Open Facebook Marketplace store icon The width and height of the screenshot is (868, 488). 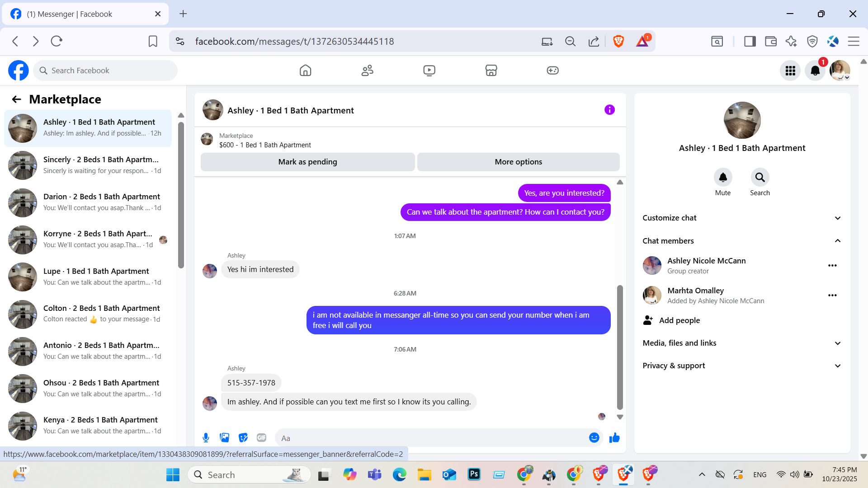point(491,70)
